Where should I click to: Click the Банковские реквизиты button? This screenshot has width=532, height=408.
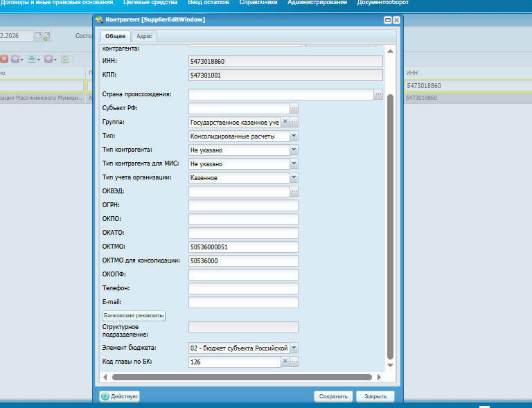click(x=134, y=315)
